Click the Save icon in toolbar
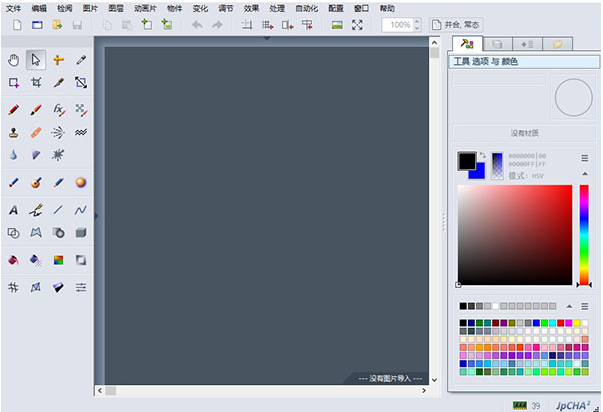Viewport: 603px width, 412px height. coord(76,24)
